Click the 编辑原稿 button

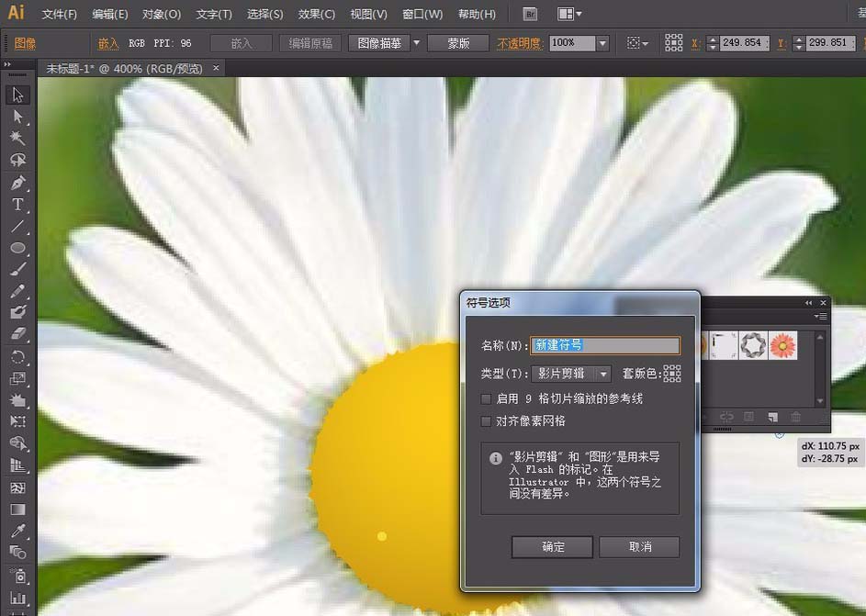click(x=310, y=43)
